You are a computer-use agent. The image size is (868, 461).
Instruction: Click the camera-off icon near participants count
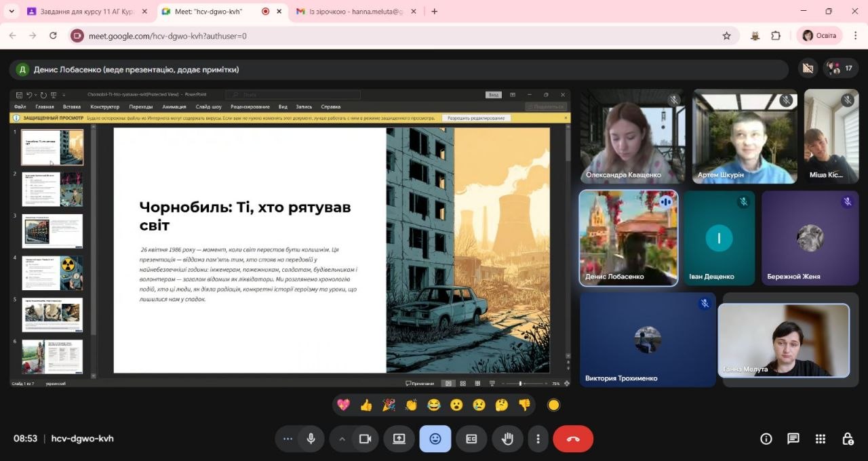click(807, 68)
